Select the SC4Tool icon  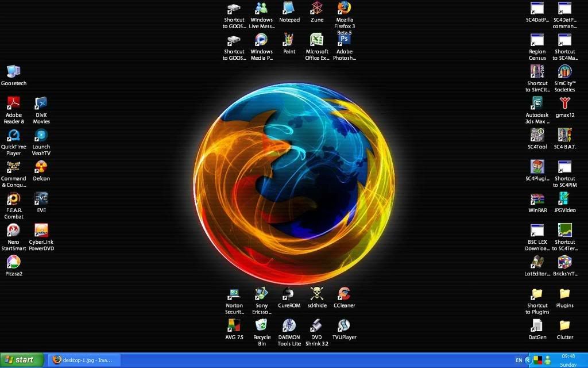tap(537, 135)
